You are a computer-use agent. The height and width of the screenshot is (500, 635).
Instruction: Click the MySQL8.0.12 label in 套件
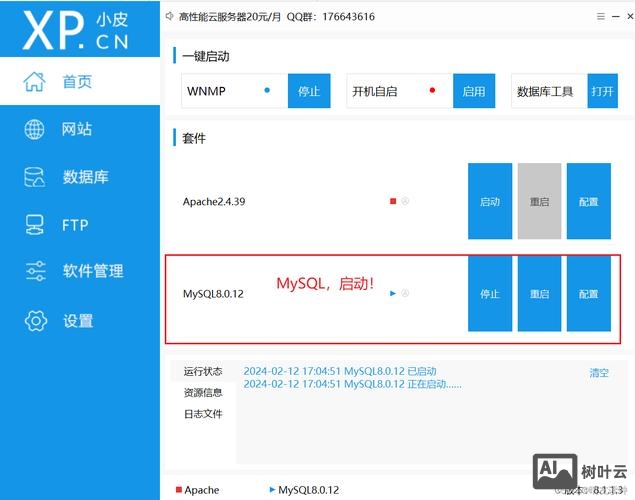pyautogui.click(x=213, y=294)
